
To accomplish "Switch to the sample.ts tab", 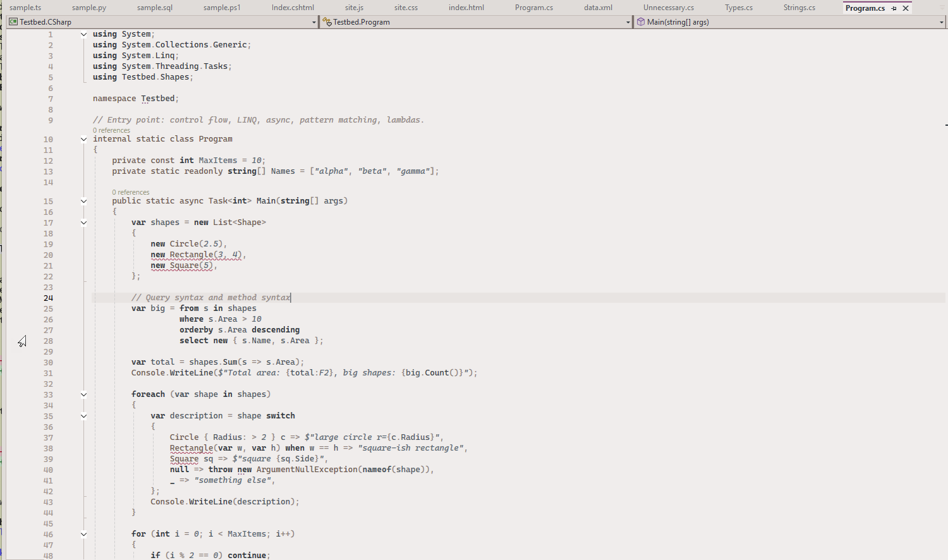I will click(25, 8).
